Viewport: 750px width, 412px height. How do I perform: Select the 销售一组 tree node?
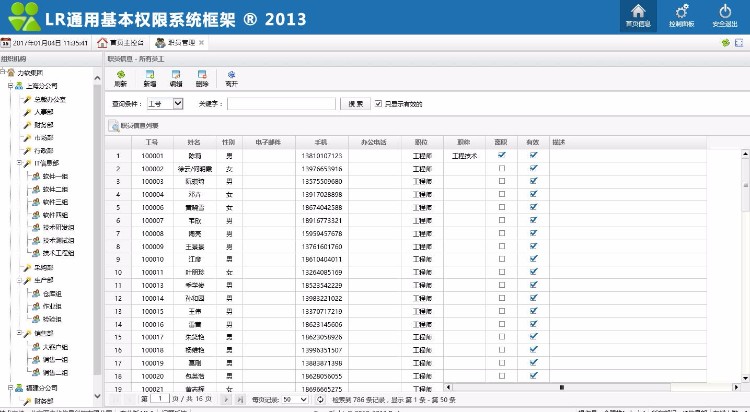click(55, 359)
